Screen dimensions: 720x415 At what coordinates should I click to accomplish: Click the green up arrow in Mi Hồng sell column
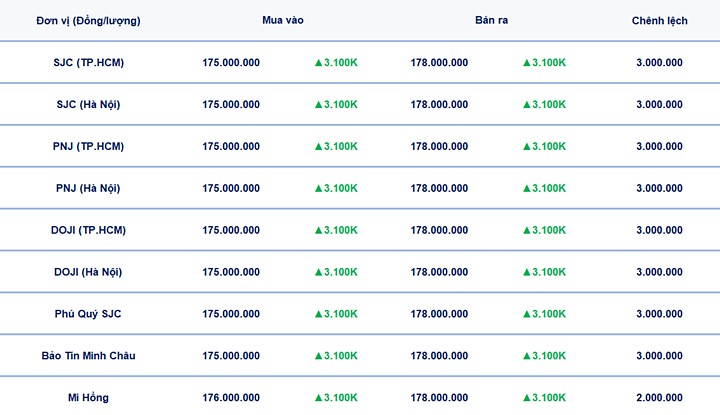coord(527,398)
